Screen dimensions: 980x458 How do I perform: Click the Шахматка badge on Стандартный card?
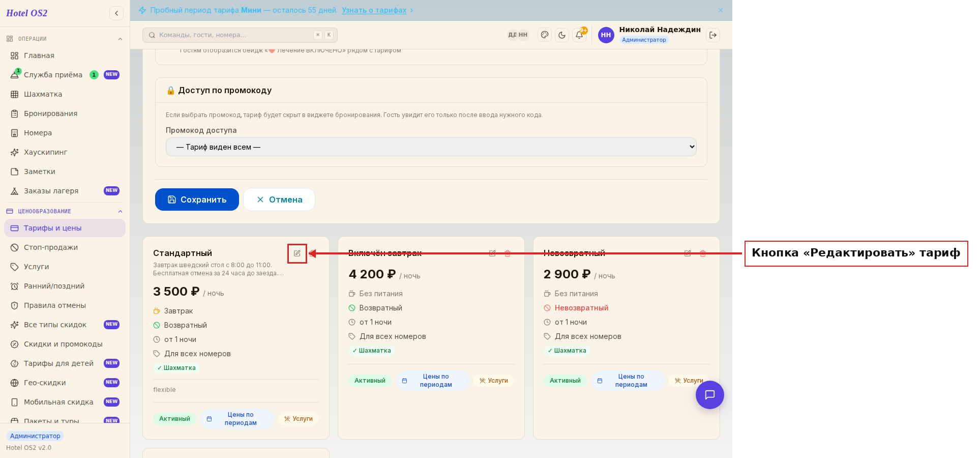pyautogui.click(x=176, y=368)
